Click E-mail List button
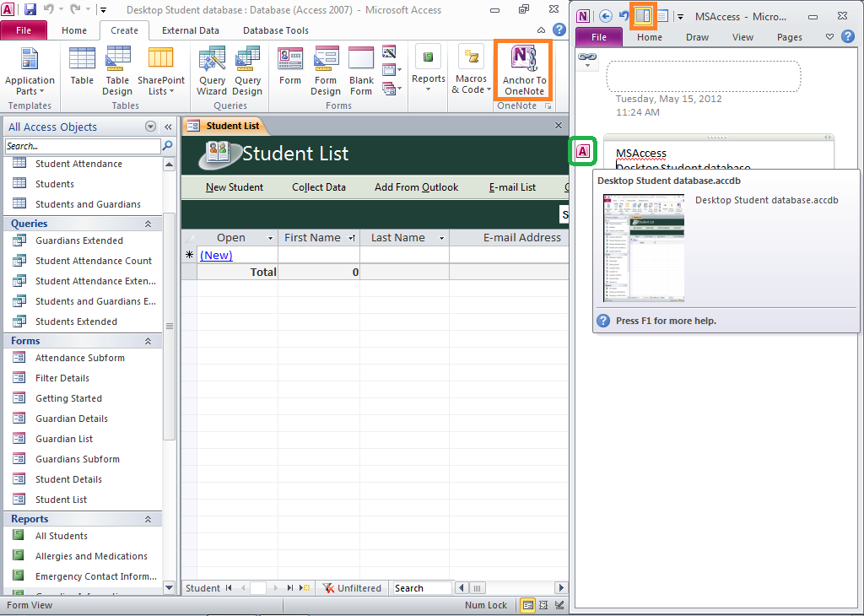This screenshot has height=616, width=864. tap(512, 187)
